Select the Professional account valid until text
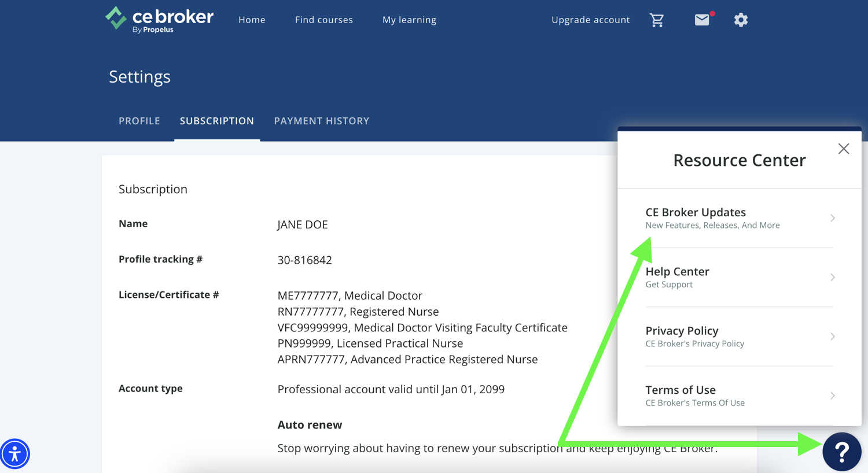 click(391, 389)
